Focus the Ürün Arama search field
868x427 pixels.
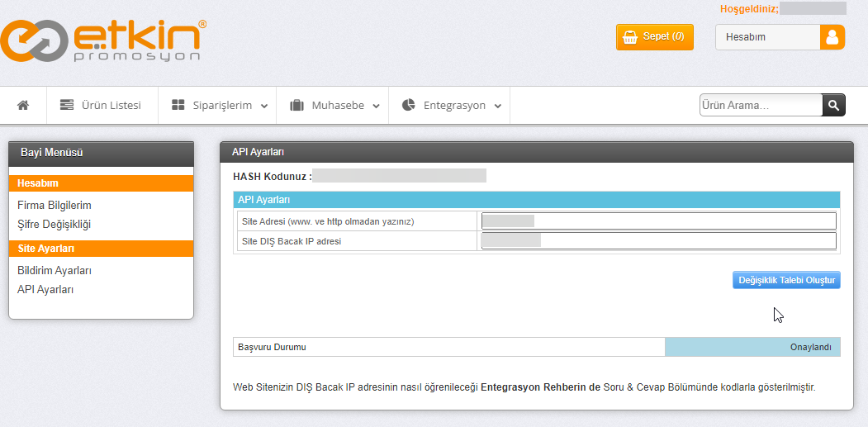pos(761,105)
